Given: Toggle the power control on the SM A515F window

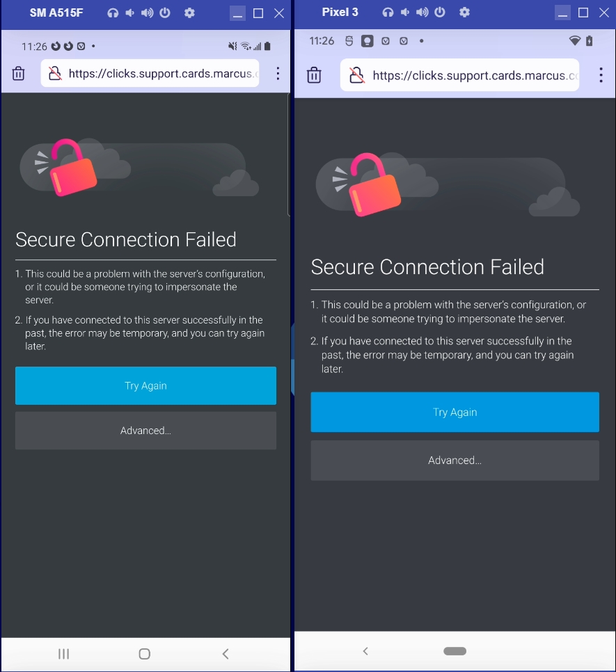Looking at the screenshot, I should pyautogui.click(x=165, y=13).
